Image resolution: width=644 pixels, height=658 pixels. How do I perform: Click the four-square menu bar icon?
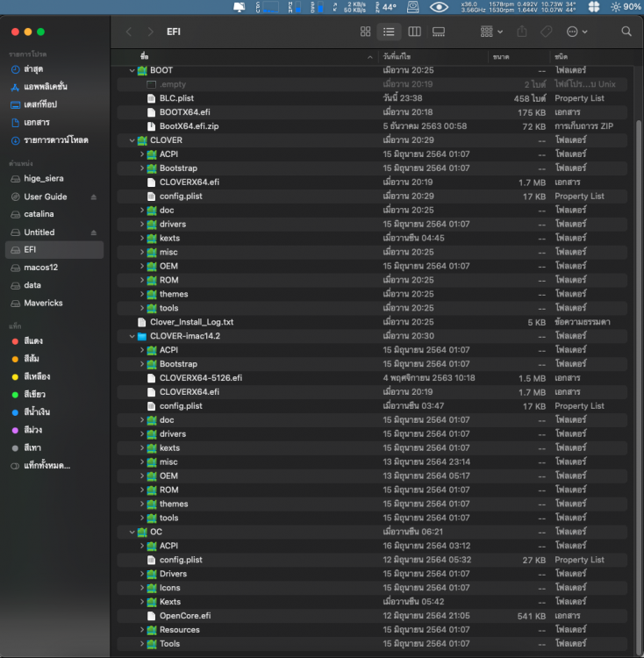pyautogui.click(x=594, y=7)
